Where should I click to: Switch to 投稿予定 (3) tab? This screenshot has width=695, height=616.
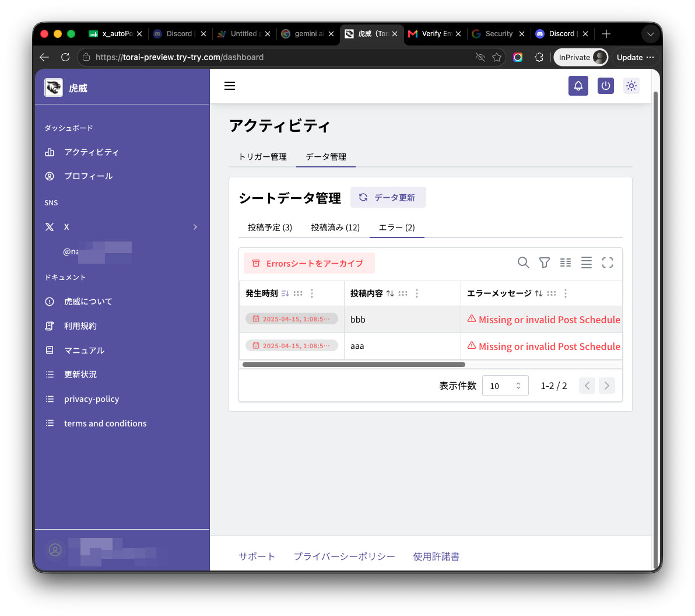(270, 227)
